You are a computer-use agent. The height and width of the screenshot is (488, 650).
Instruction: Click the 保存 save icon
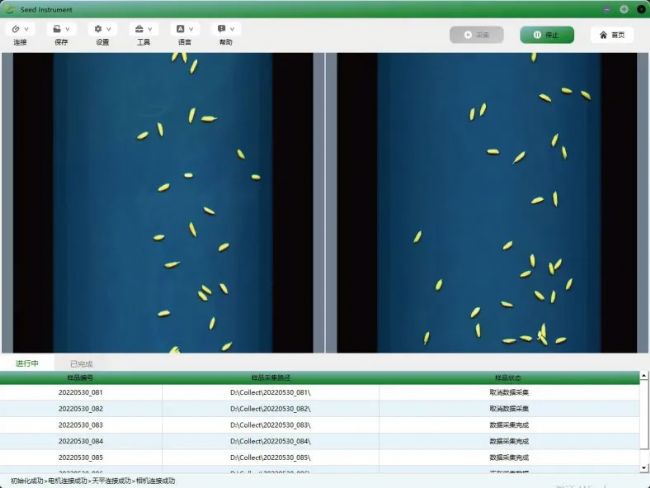pyautogui.click(x=57, y=29)
